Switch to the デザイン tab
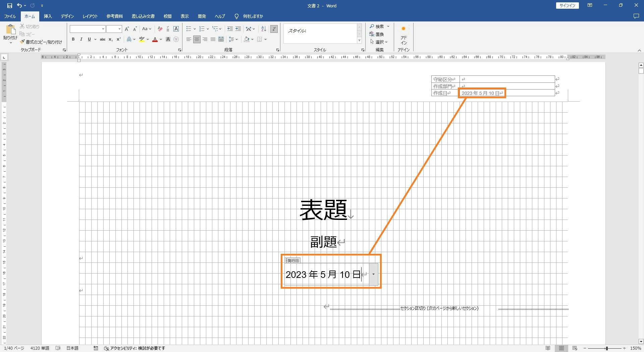 point(67,16)
